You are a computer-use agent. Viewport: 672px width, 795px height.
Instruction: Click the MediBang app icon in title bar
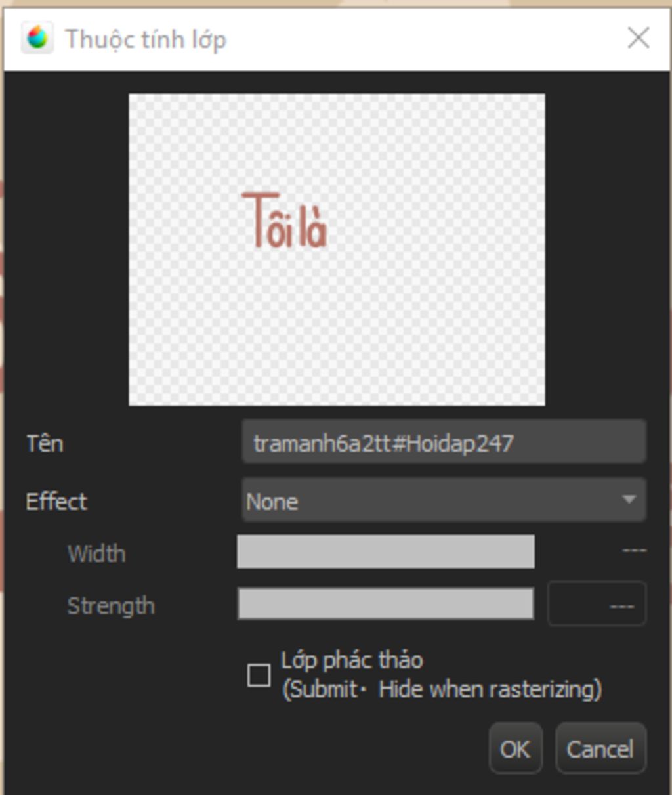click(x=37, y=38)
